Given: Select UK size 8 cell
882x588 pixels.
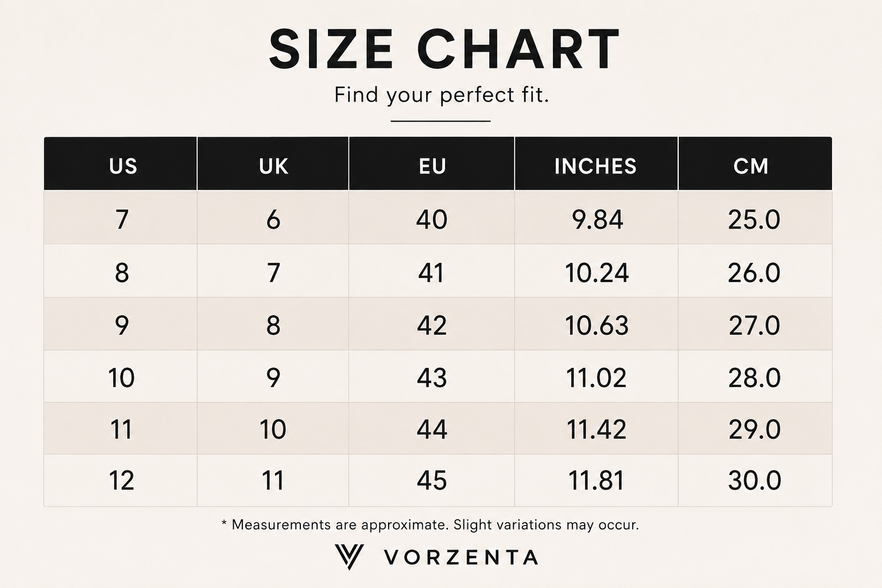Looking at the screenshot, I should [x=273, y=324].
